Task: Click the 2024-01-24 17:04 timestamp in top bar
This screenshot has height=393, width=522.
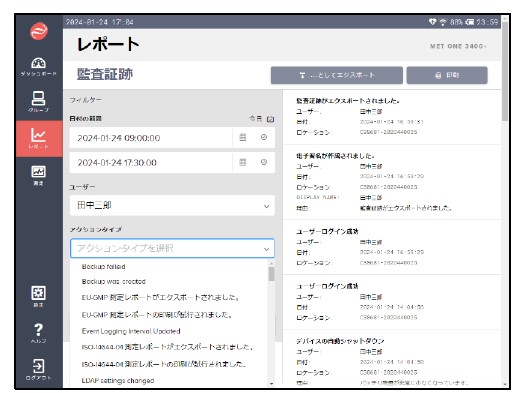Action: pyautogui.click(x=100, y=22)
